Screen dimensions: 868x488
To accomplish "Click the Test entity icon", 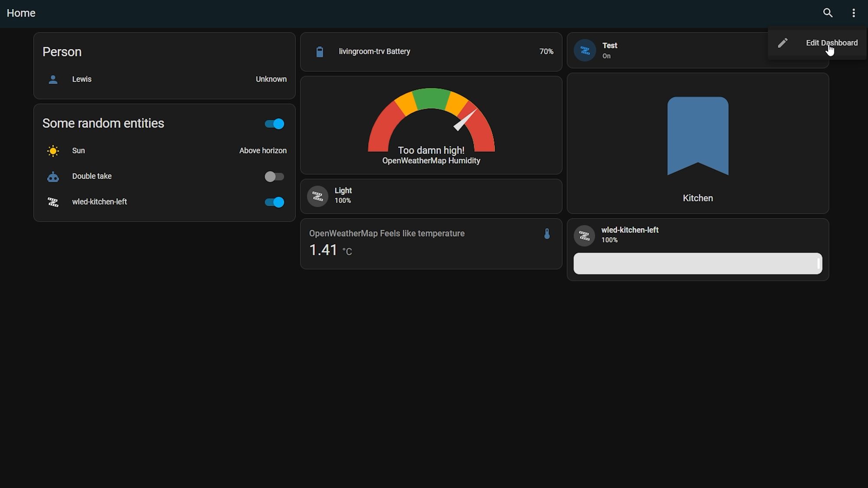I will click(584, 50).
